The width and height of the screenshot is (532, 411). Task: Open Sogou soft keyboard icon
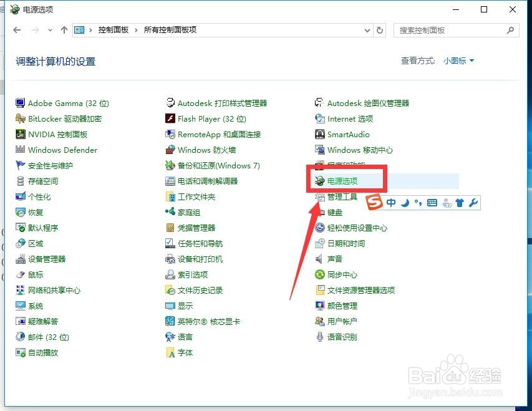[x=432, y=203]
